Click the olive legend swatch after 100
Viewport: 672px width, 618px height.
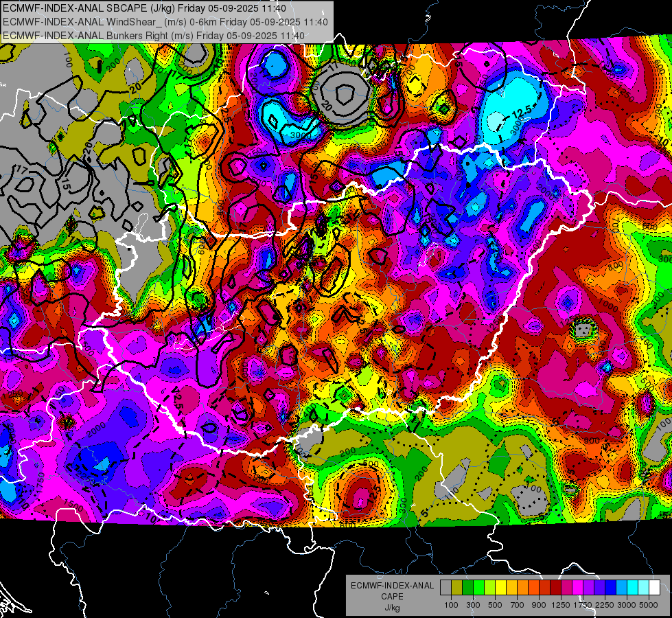457,588
